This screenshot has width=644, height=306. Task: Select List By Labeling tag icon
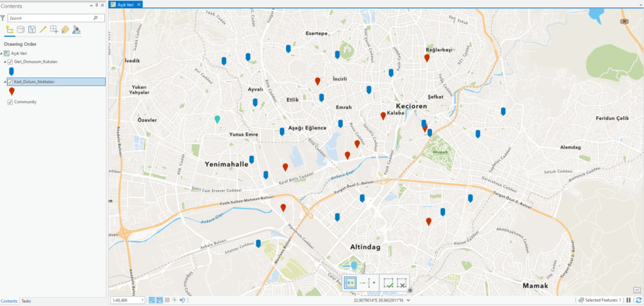tap(65, 30)
